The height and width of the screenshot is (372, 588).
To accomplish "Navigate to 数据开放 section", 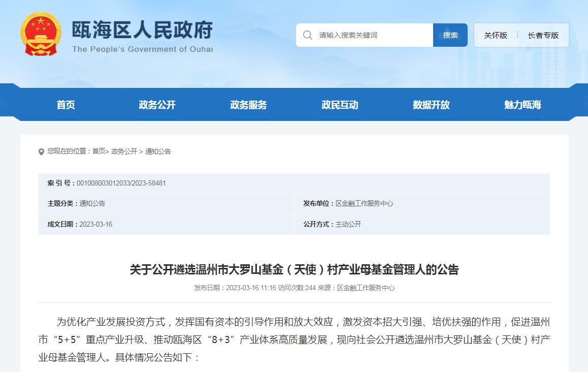I will coord(432,105).
